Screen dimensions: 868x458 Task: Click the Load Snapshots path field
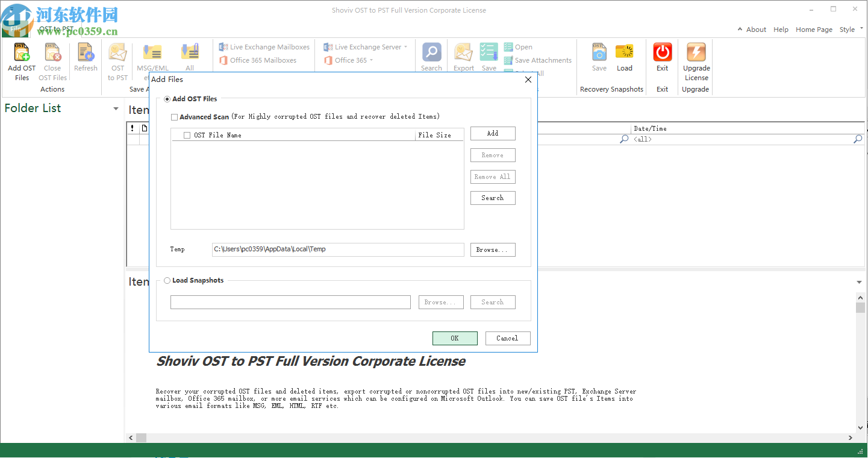290,302
